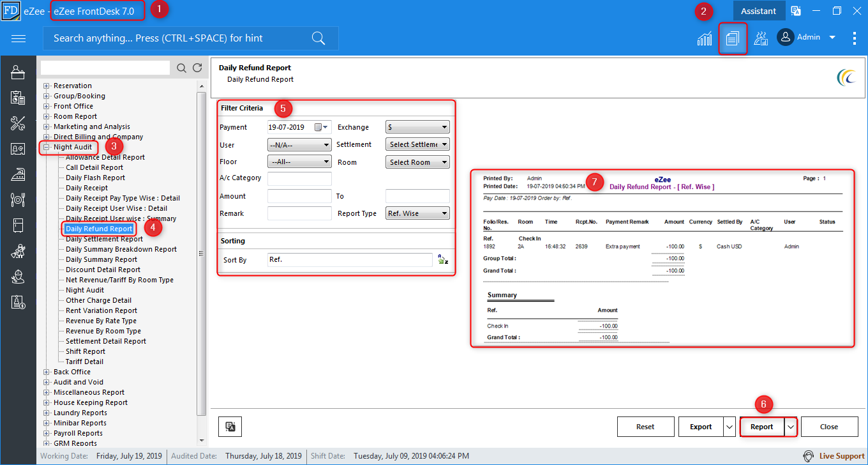Select Daily Settlement Report in tree
The image size is (868, 465).
tap(104, 239)
